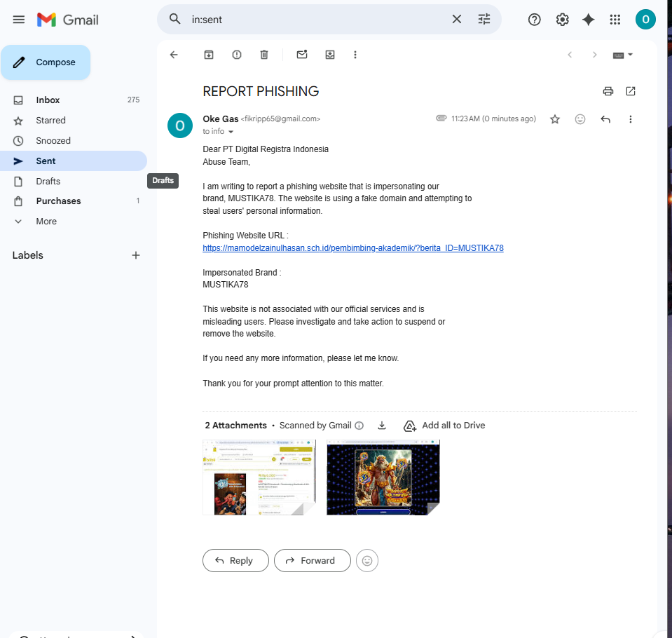
Task: Reply using header arrow icon
Action: pyautogui.click(x=605, y=119)
